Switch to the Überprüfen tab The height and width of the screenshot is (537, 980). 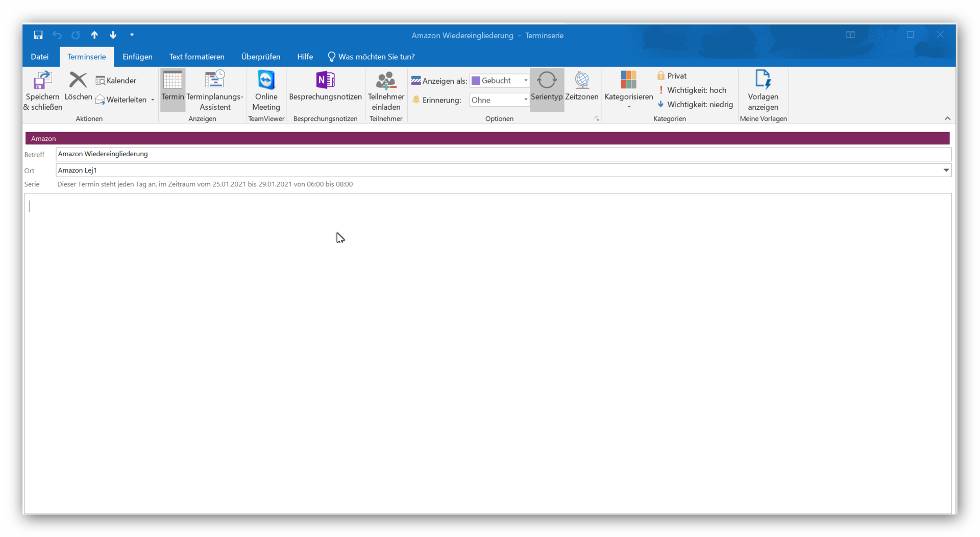point(261,57)
